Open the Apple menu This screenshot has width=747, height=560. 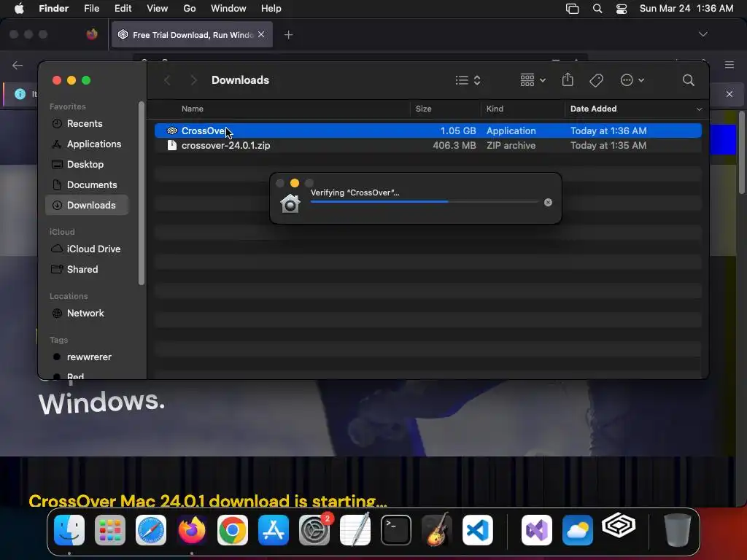point(19,8)
